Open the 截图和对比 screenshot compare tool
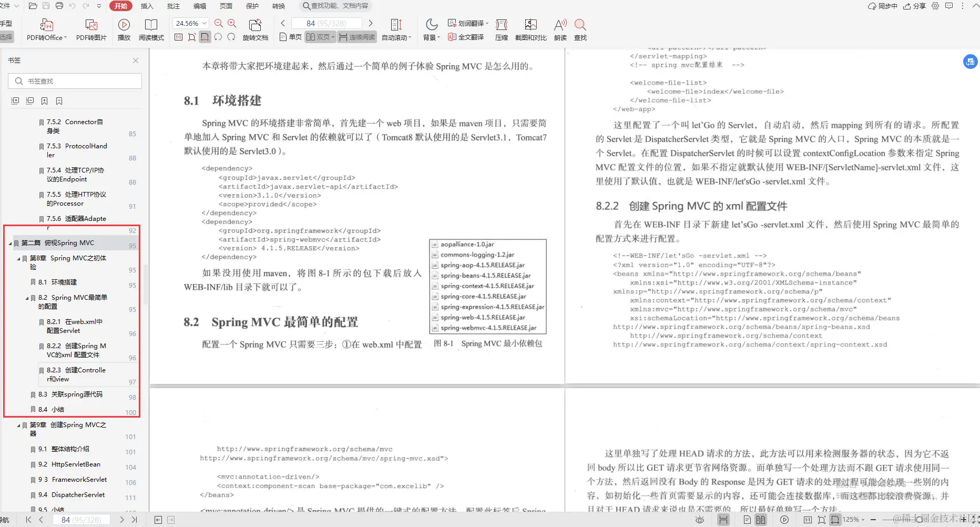 point(531,29)
